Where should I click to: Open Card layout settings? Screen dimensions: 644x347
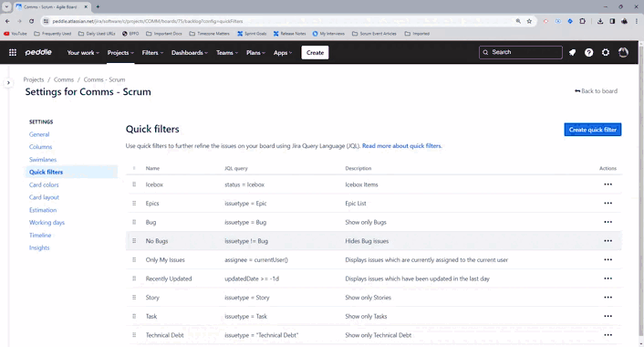44,197
